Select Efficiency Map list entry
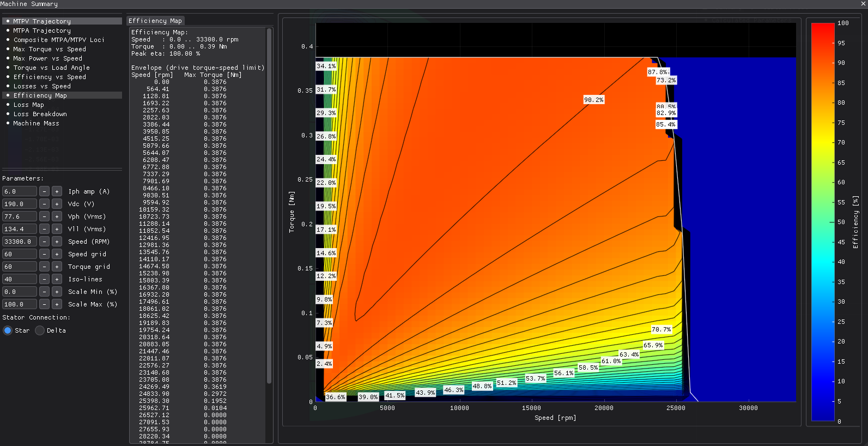 62,95
